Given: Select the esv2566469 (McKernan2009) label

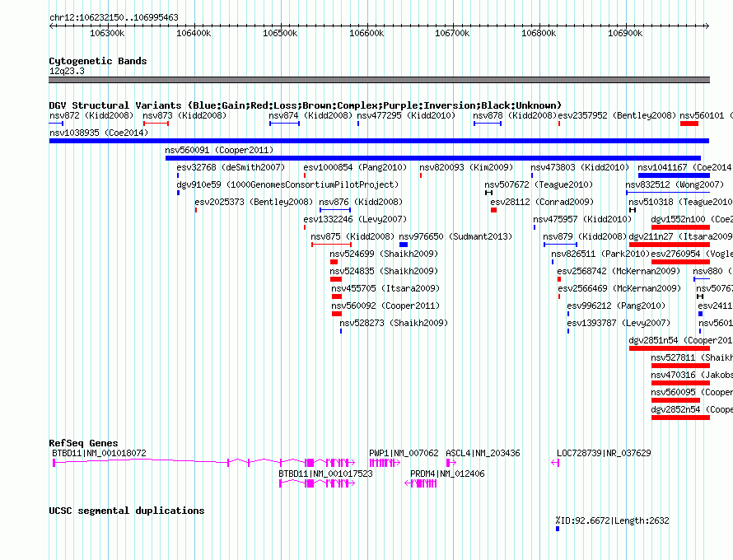Looking at the screenshot, I should 619,288.
